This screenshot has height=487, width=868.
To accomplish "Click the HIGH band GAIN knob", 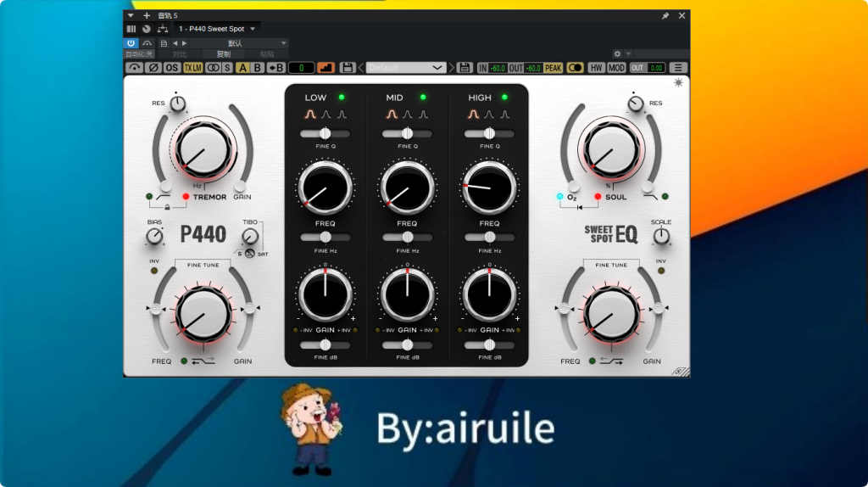I will (x=489, y=294).
